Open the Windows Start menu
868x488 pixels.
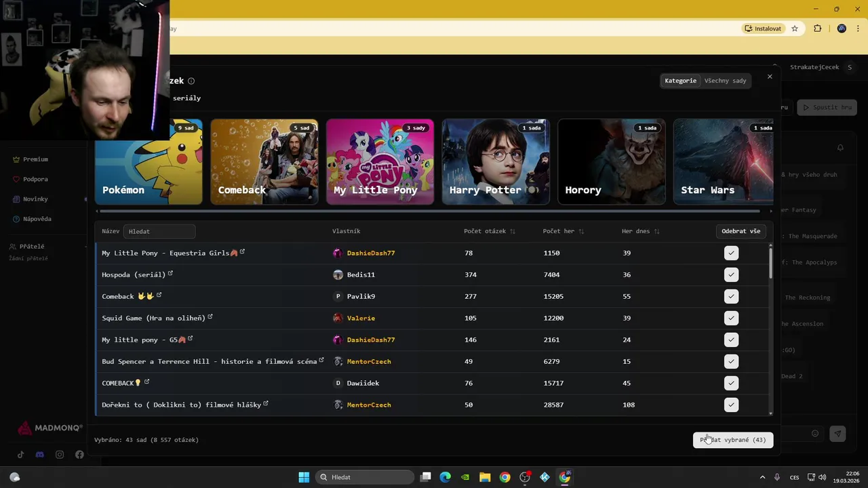coord(304,477)
